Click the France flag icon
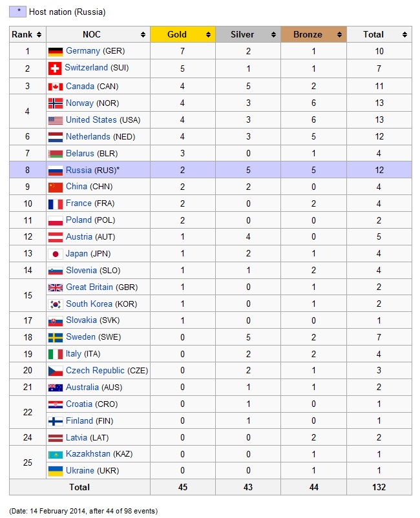 click(56, 204)
